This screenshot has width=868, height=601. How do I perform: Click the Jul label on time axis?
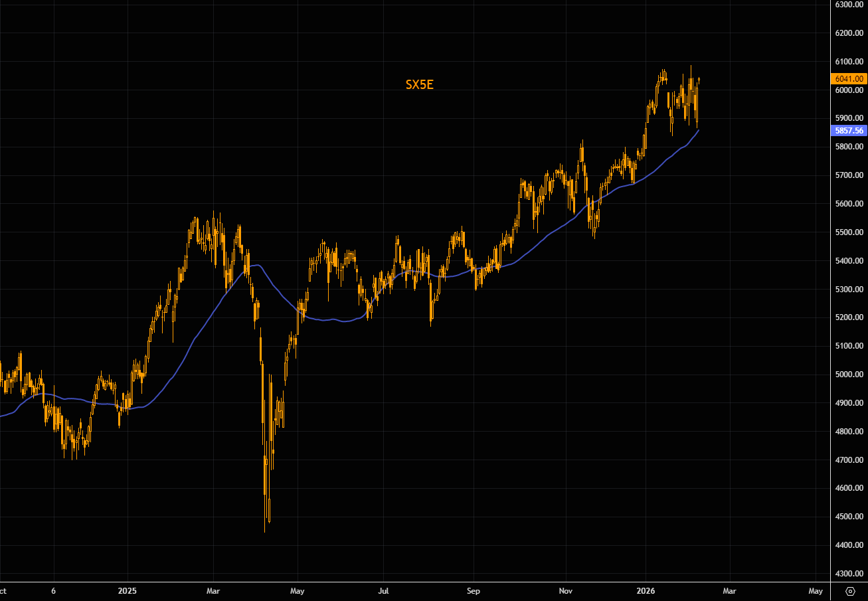[383, 590]
